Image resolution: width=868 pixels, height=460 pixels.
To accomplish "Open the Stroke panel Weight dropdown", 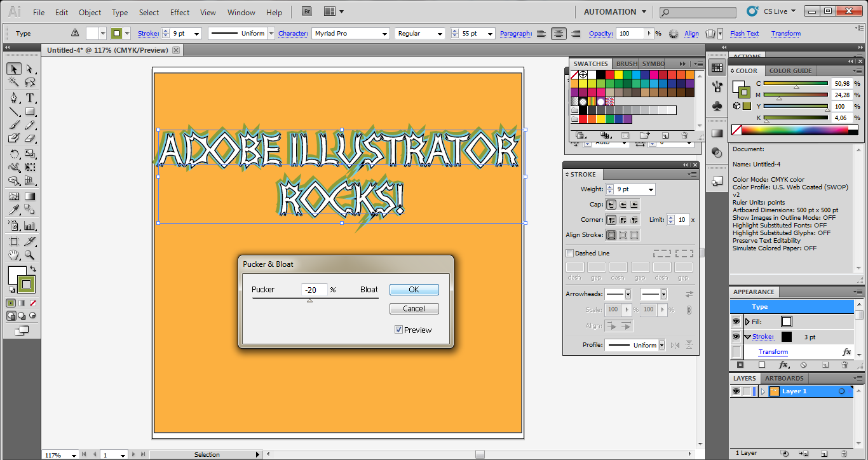I will point(650,189).
